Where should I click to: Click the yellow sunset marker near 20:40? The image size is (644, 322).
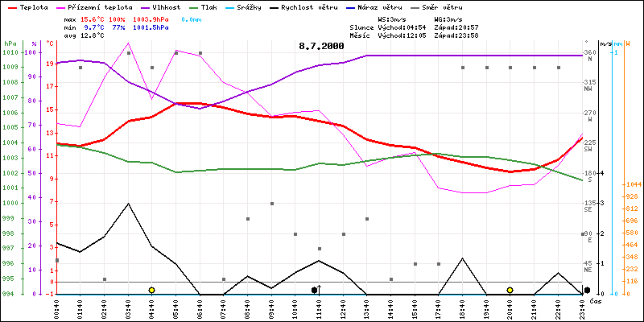[x=510, y=290]
